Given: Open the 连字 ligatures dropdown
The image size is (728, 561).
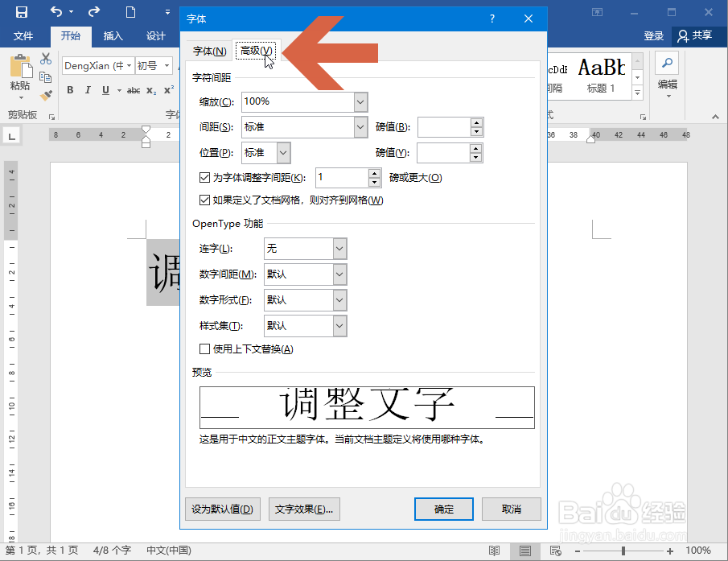Looking at the screenshot, I should point(339,248).
